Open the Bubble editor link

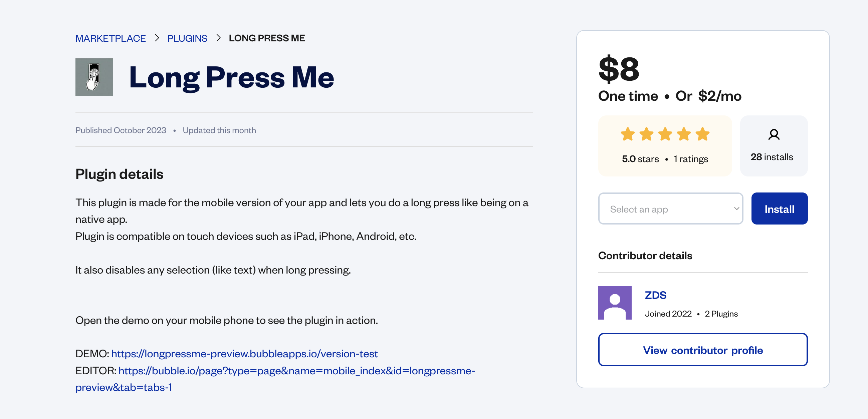point(296,371)
